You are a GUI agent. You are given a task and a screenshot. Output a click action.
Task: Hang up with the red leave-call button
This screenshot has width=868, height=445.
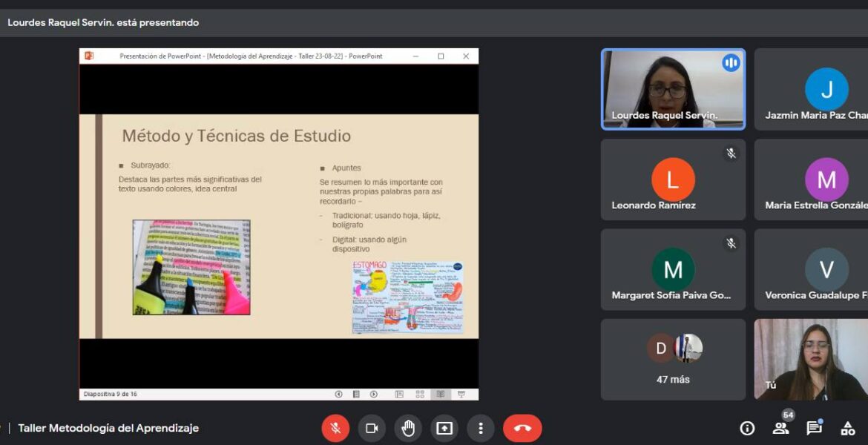[x=522, y=428]
